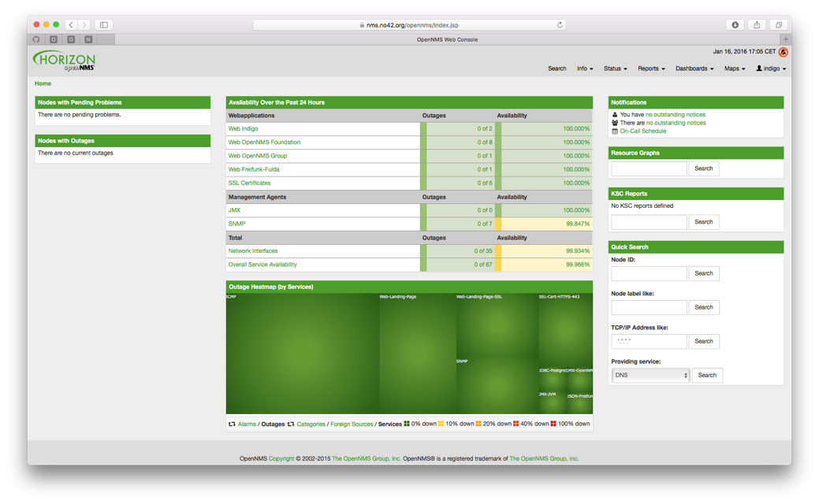Click the Horizon OpenNMS logo
The image size is (819, 504).
pos(65,61)
